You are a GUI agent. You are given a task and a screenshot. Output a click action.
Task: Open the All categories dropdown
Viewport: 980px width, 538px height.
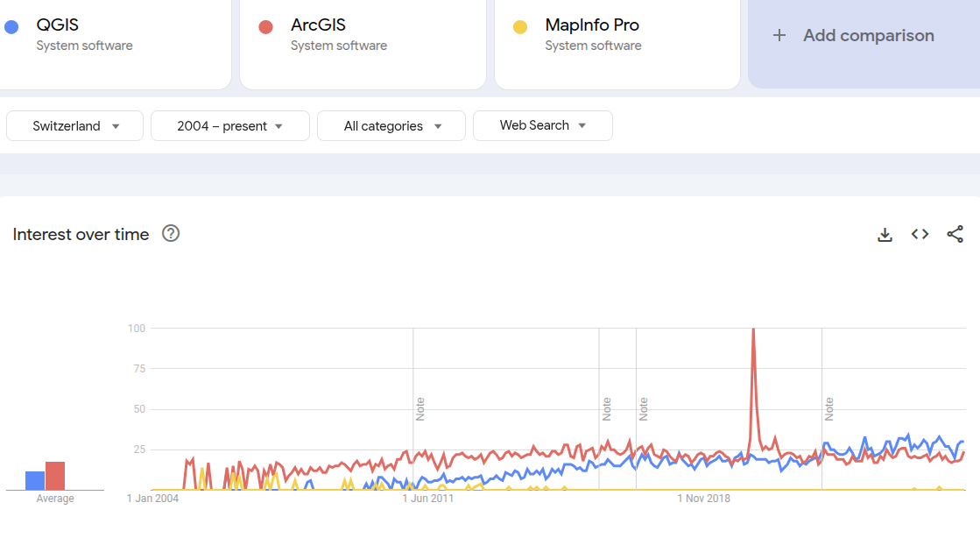tap(391, 125)
